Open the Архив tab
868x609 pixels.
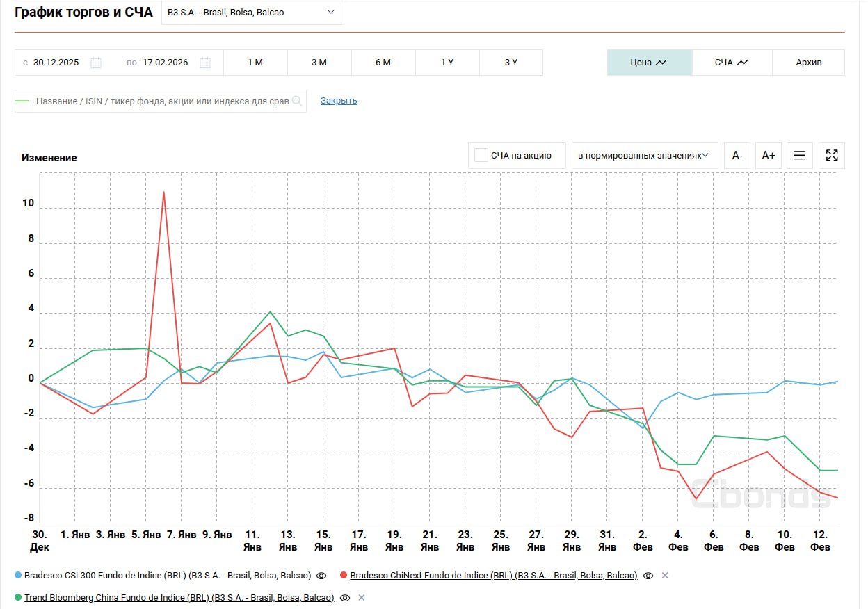point(808,63)
